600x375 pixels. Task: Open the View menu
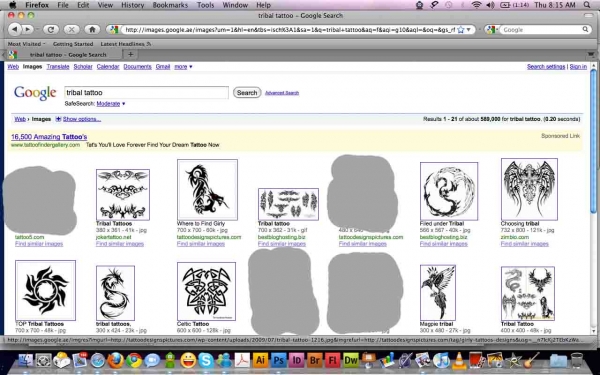coord(105,5)
